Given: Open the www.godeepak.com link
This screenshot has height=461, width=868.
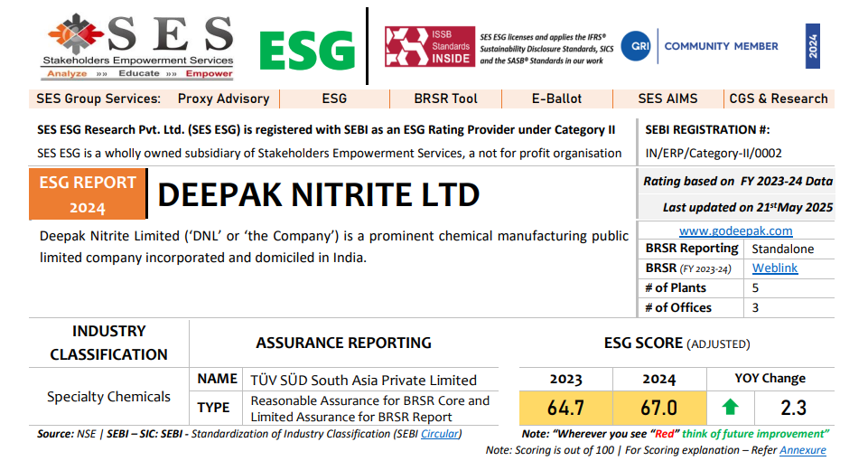Looking at the screenshot, I should (736, 230).
